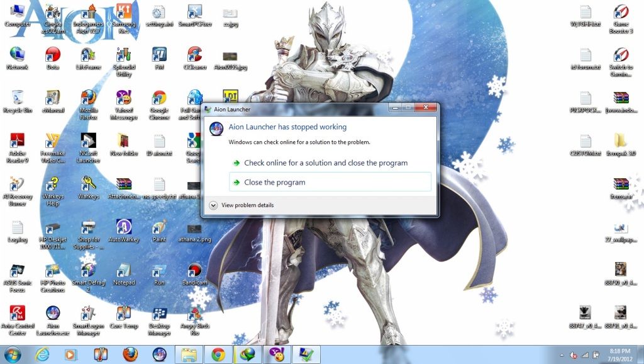The height and width of the screenshot is (364, 644).
Task: Select the Angry Birds Rio icon
Action: 195,320
